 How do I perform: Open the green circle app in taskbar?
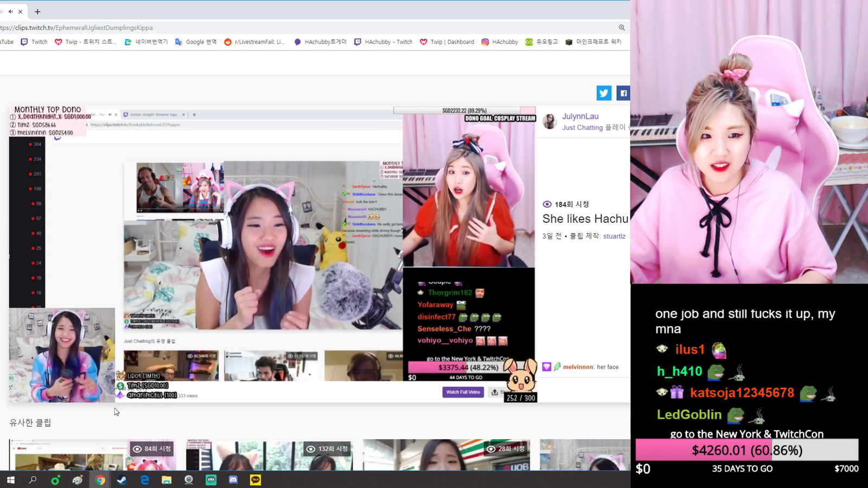(x=55, y=480)
